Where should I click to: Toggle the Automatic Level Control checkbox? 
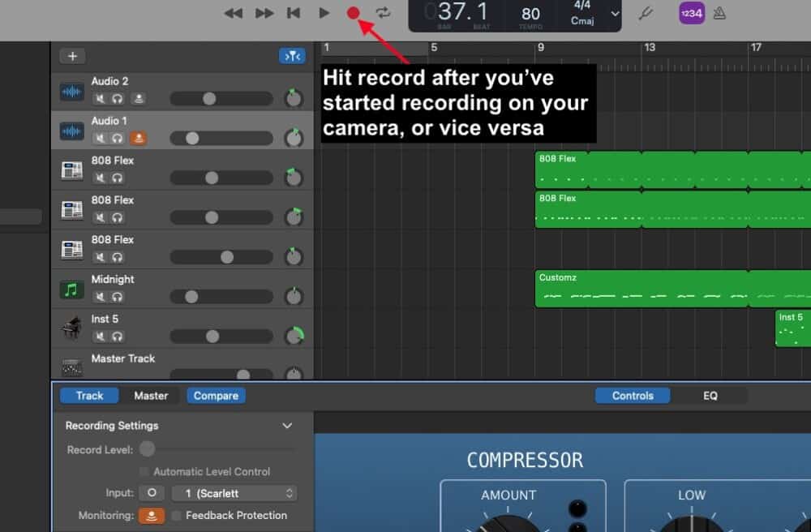point(144,471)
